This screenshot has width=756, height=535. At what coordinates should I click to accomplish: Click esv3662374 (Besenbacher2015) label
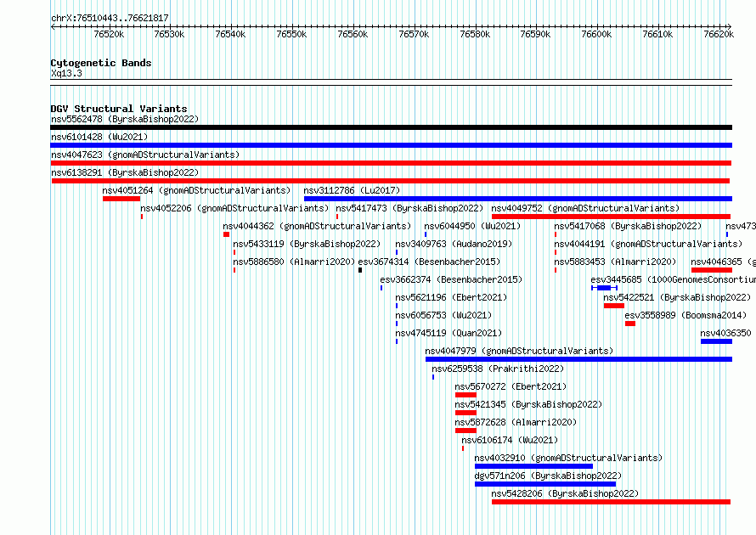click(x=451, y=279)
